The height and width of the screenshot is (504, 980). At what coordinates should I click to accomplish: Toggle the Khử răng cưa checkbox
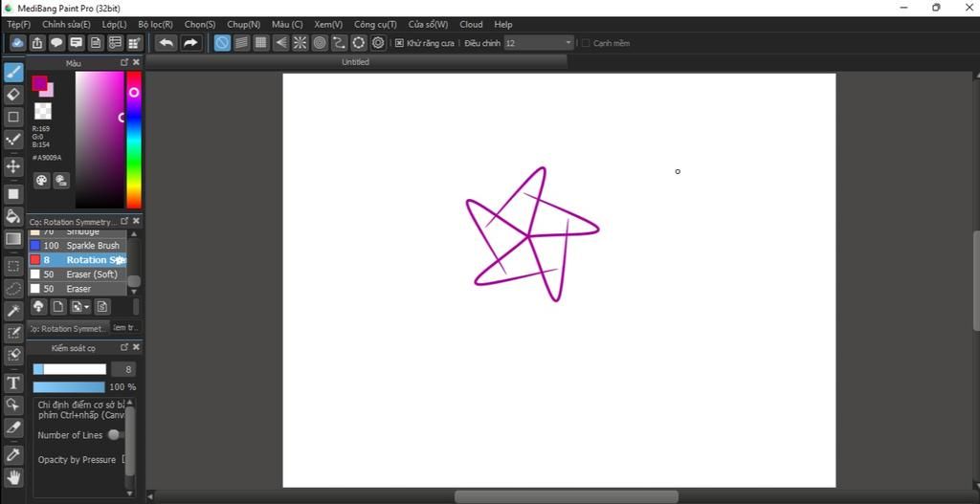click(399, 43)
